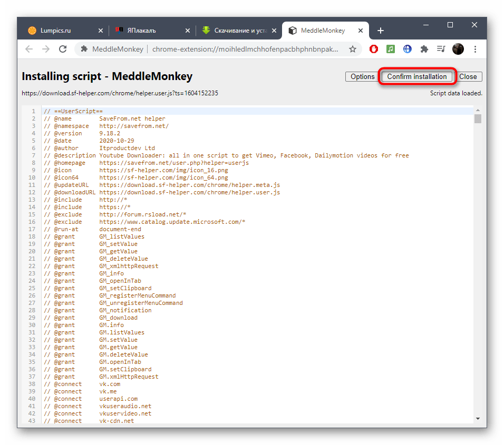Click line number 20 in the gutter
Viewport: 504px width, 445px height.
(x=32, y=251)
